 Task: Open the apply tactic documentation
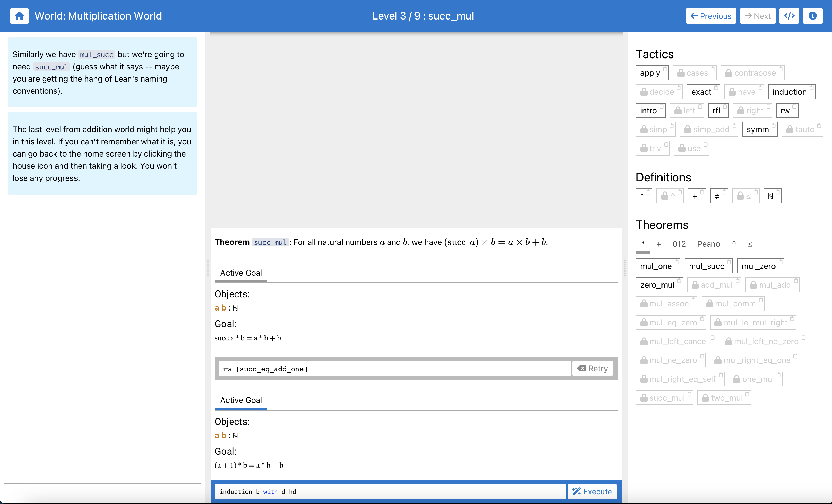(652, 73)
